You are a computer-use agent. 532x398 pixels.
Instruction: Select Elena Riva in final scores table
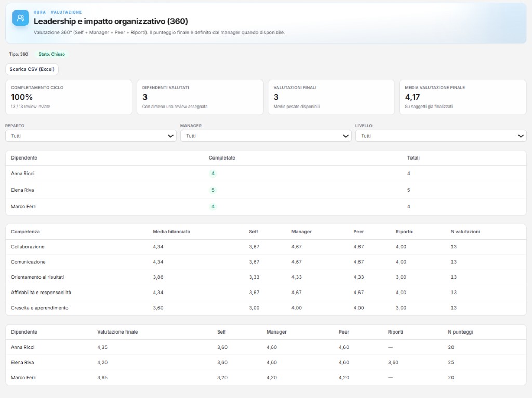pyautogui.click(x=22, y=362)
